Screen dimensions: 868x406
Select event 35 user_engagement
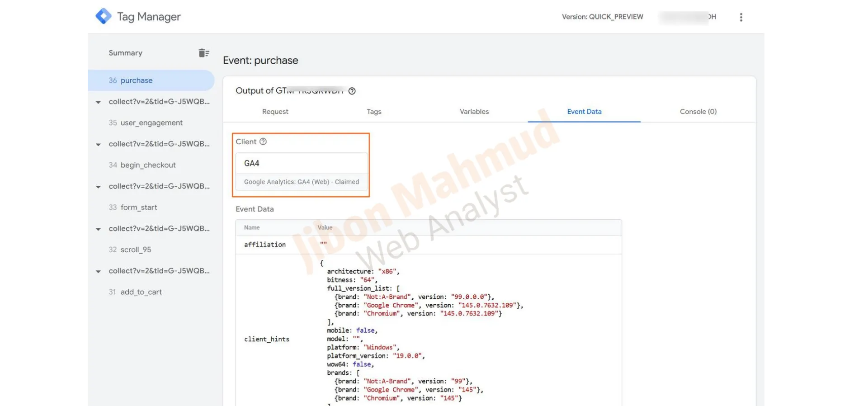click(x=151, y=123)
